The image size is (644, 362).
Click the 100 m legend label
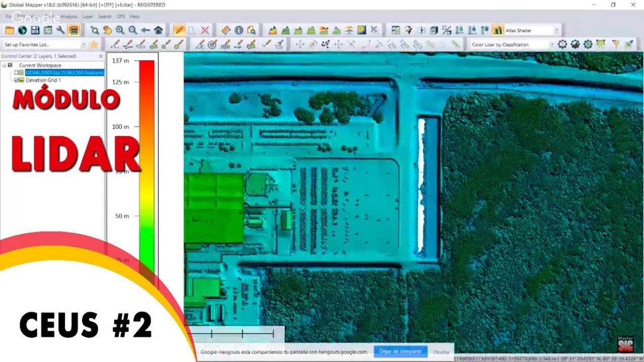point(121,127)
